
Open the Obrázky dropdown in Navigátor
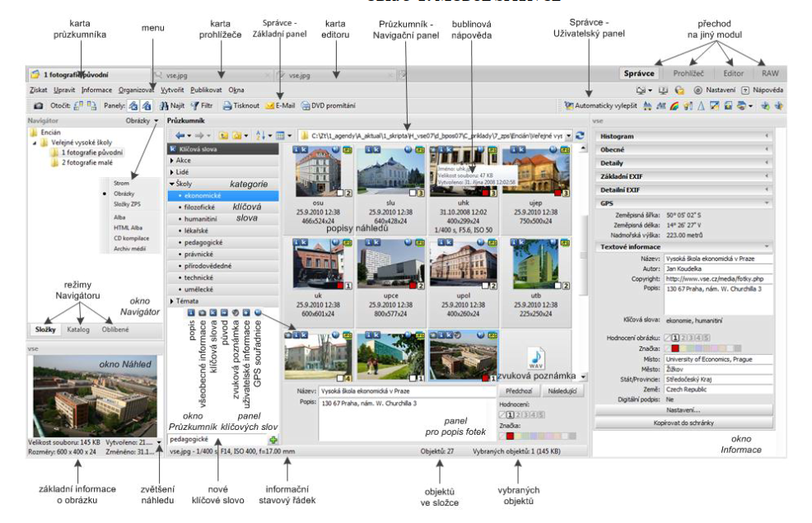tap(142, 120)
